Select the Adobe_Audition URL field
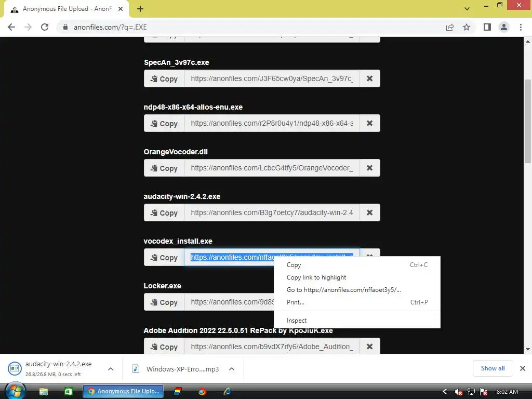The width and height of the screenshot is (532, 399). point(272,347)
